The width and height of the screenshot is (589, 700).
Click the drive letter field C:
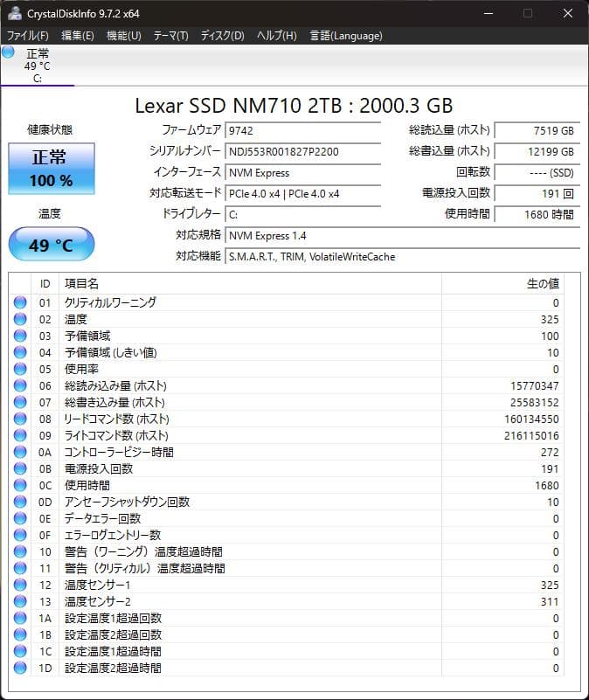click(x=302, y=214)
